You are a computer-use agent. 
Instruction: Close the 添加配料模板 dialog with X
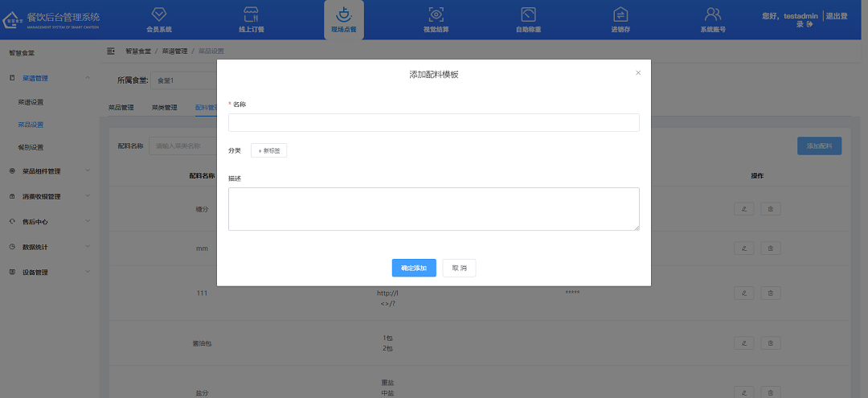[638, 73]
